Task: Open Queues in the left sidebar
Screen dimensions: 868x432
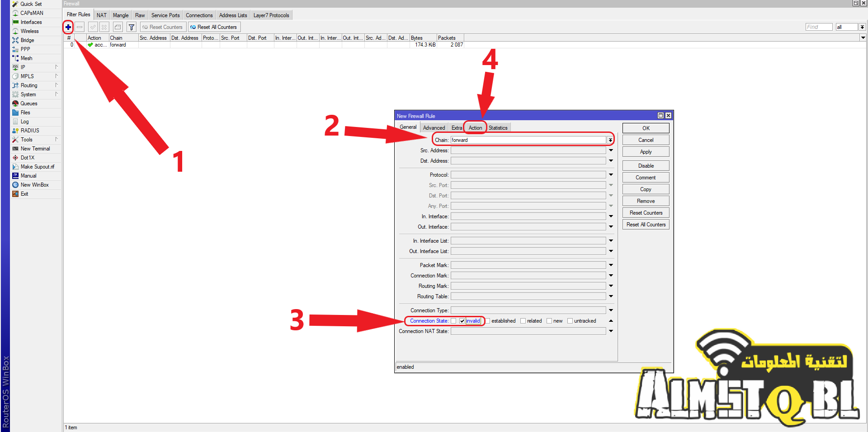Action: (28, 103)
